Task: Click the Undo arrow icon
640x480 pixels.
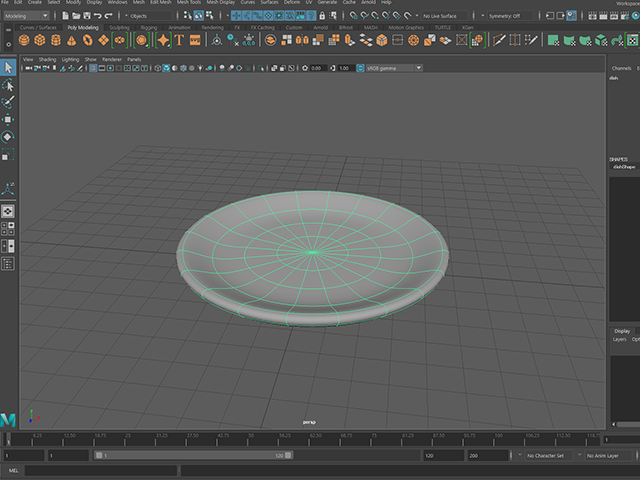Action: click(x=98, y=16)
